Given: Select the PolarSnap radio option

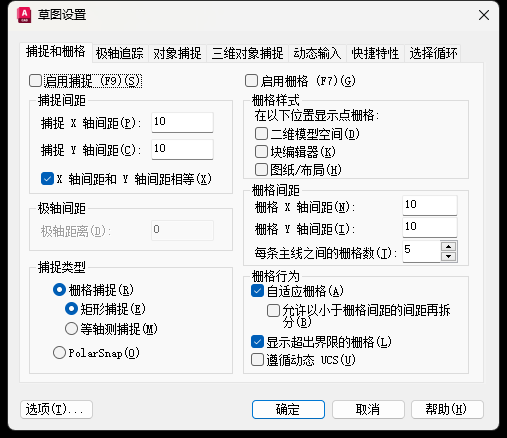Looking at the screenshot, I should (x=59, y=353).
